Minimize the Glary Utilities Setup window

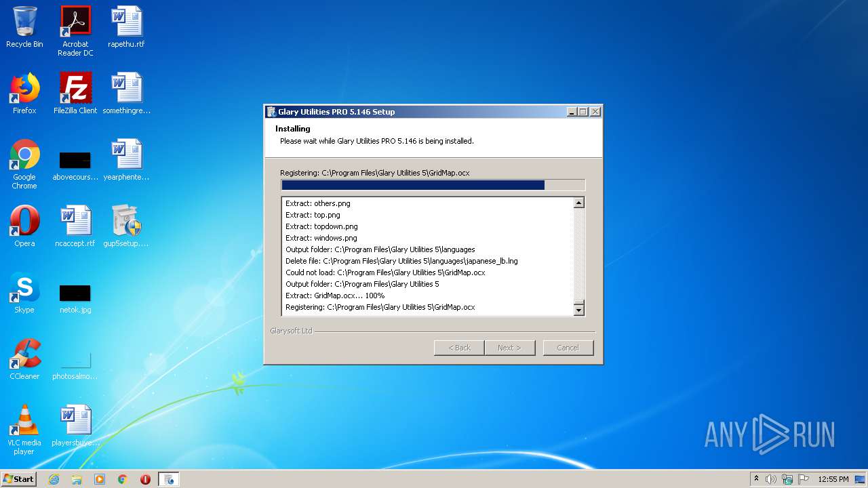[572, 112]
